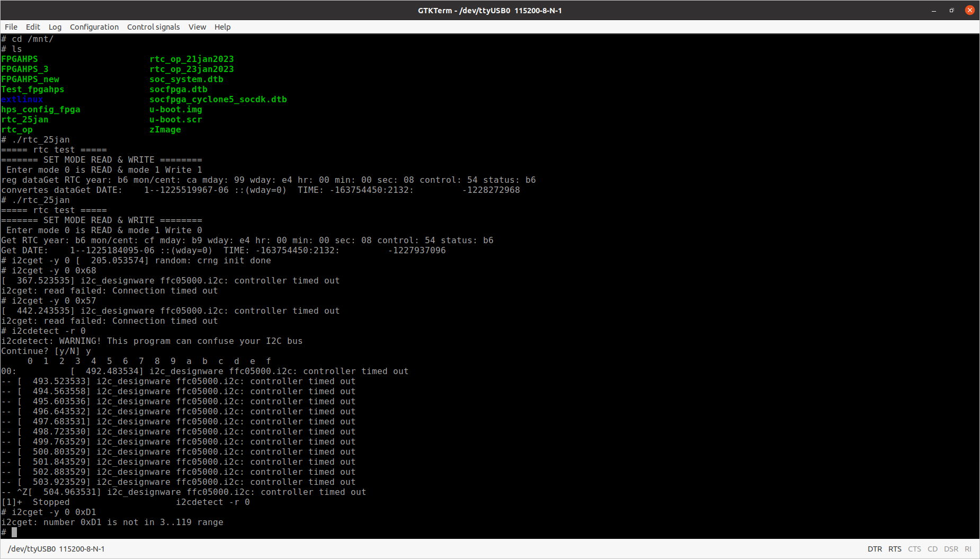The width and height of the screenshot is (980, 559).
Task: Open the Edit menu
Action: tap(33, 27)
